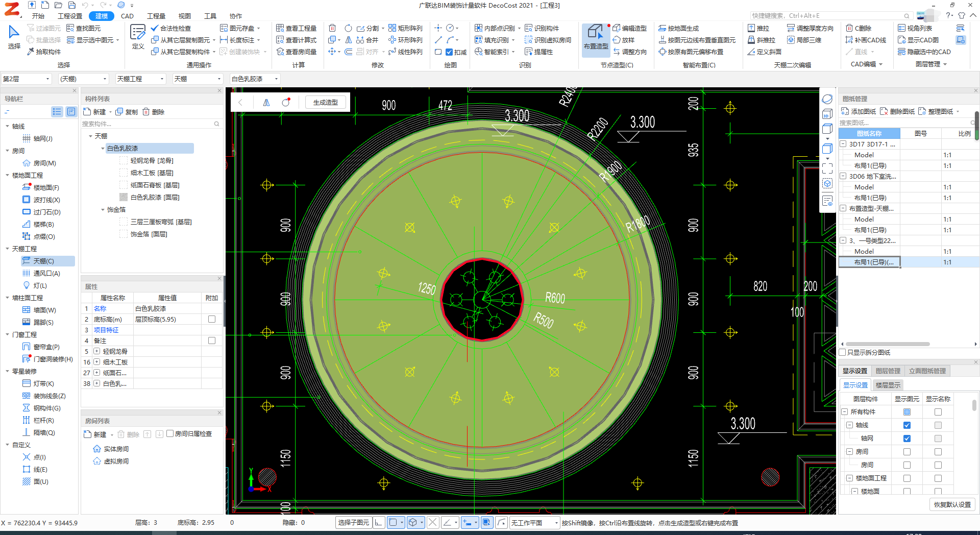Click 合法性检查 tool
Screen dimensions: 980x535
pyautogui.click(x=171, y=28)
